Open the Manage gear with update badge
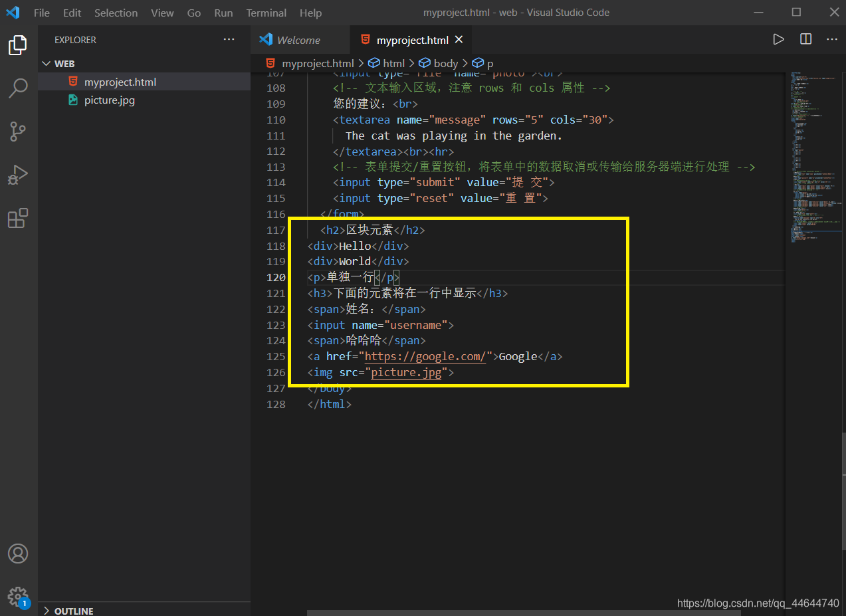Image resolution: width=846 pixels, height=616 pixels. [18, 597]
